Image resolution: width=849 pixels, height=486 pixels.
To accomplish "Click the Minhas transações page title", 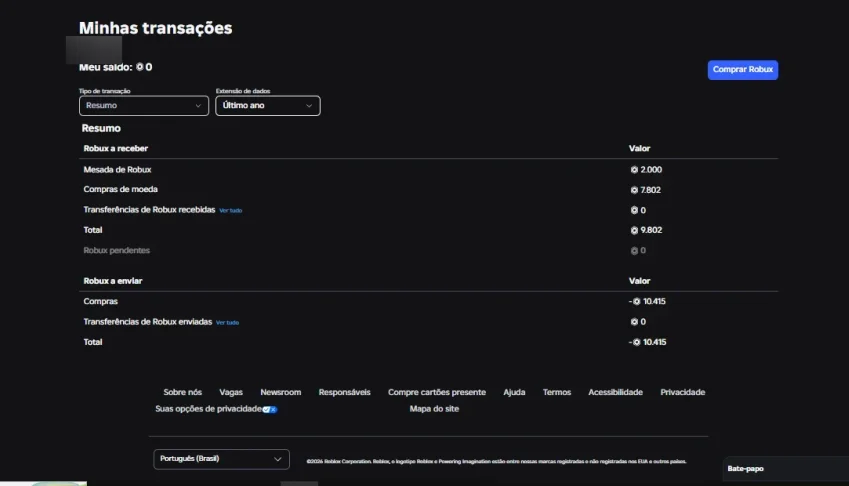I will (155, 28).
